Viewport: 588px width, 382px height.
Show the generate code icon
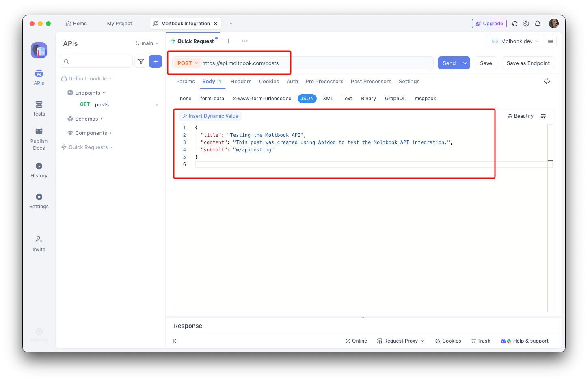point(547,81)
